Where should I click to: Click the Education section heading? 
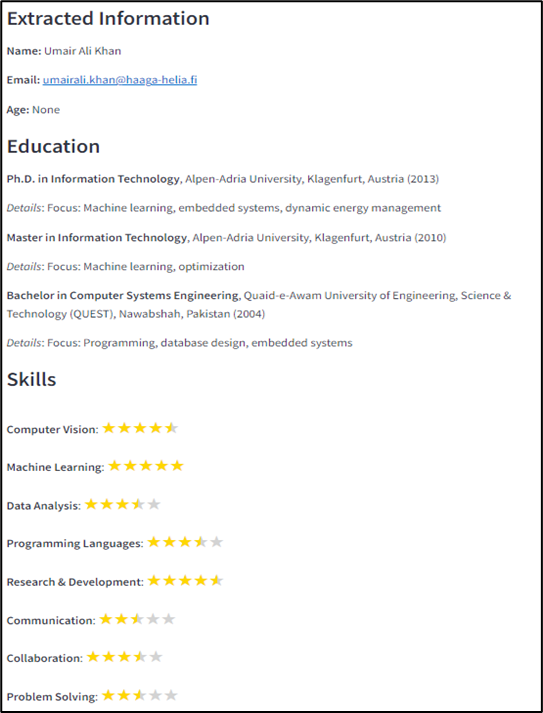click(x=53, y=146)
